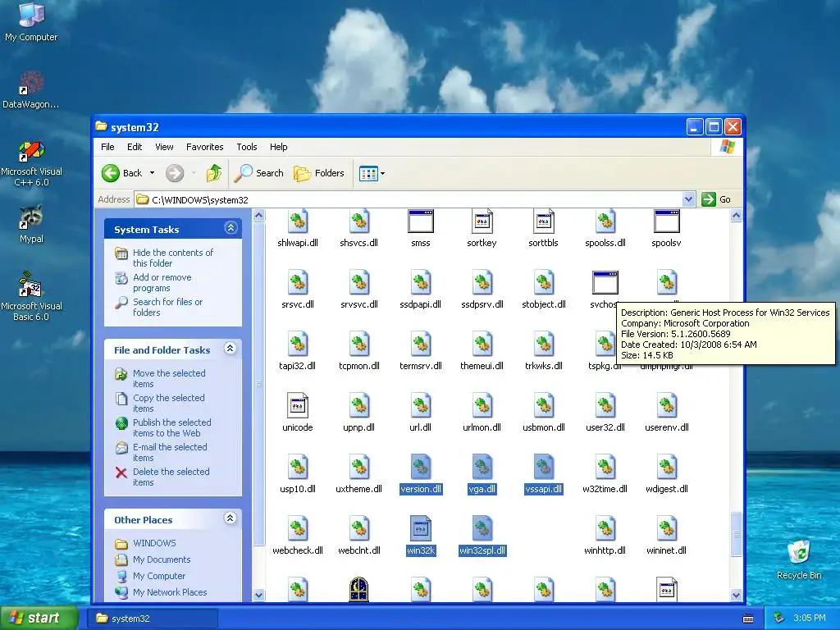Open the Back history dropdown arrow
The width and height of the screenshot is (840, 630).
point(152,173)
